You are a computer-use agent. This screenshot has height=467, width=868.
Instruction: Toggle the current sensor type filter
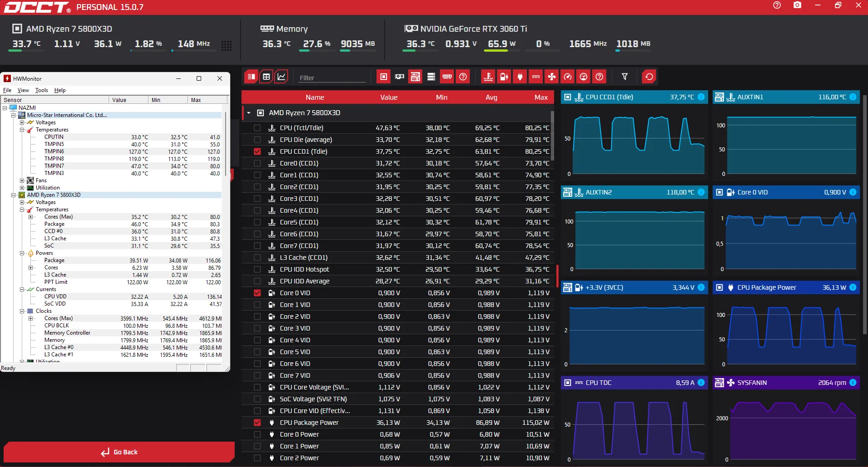(x=536, y=77)
